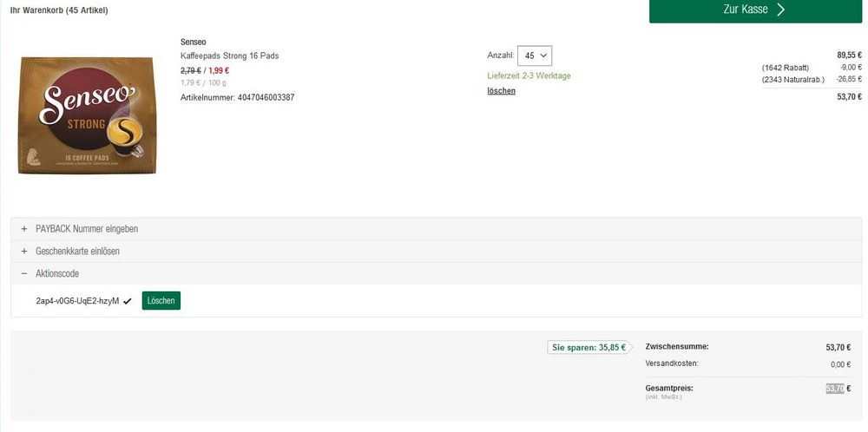Click the (2343 Naturalrab.) discount line
868x432 pixels.
pyautogui.click(x=792, y=80)
